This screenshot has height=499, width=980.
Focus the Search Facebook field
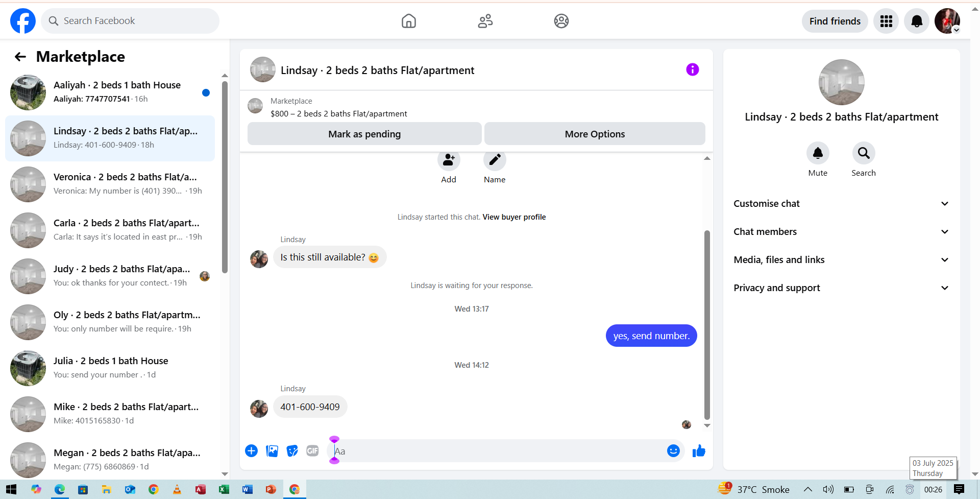[x=130, y=21]
